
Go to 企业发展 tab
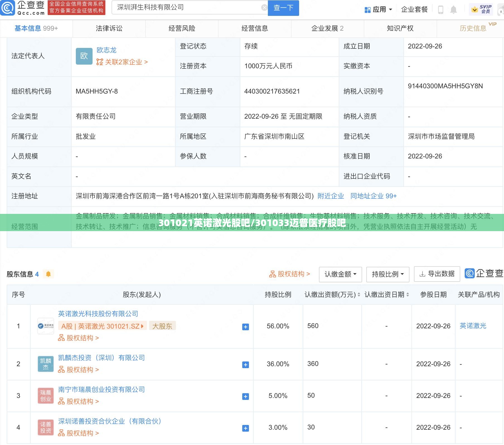[327, 28]
